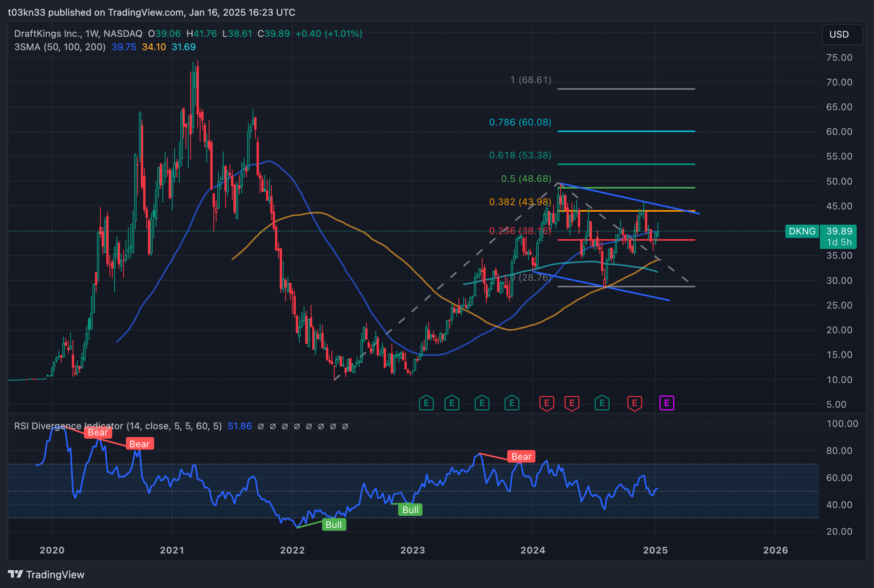Click the Fibonacci label 1 (68.61)
Image resolution: width=874 pixels, height=588 pixels.
[x=531, y=80]
